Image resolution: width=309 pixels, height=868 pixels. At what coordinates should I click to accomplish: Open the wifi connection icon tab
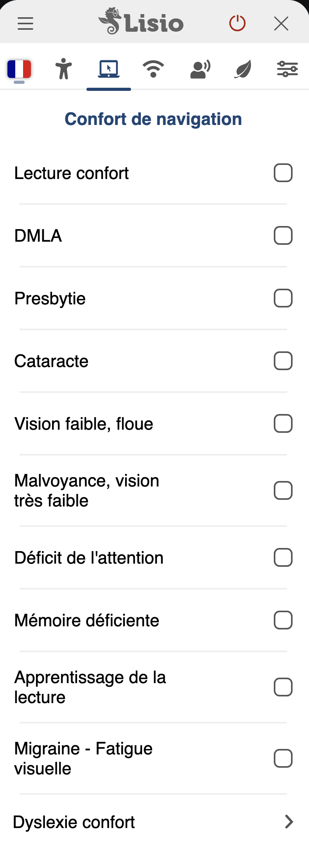(153, 69)
